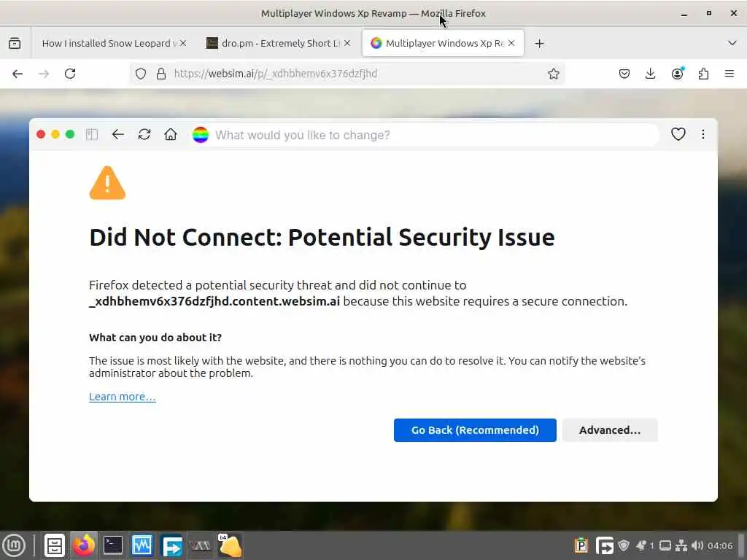747x560 pixels.
Task: Click the Save to Pocket icon
Action: pyautogui.click(x=624, y=74)
